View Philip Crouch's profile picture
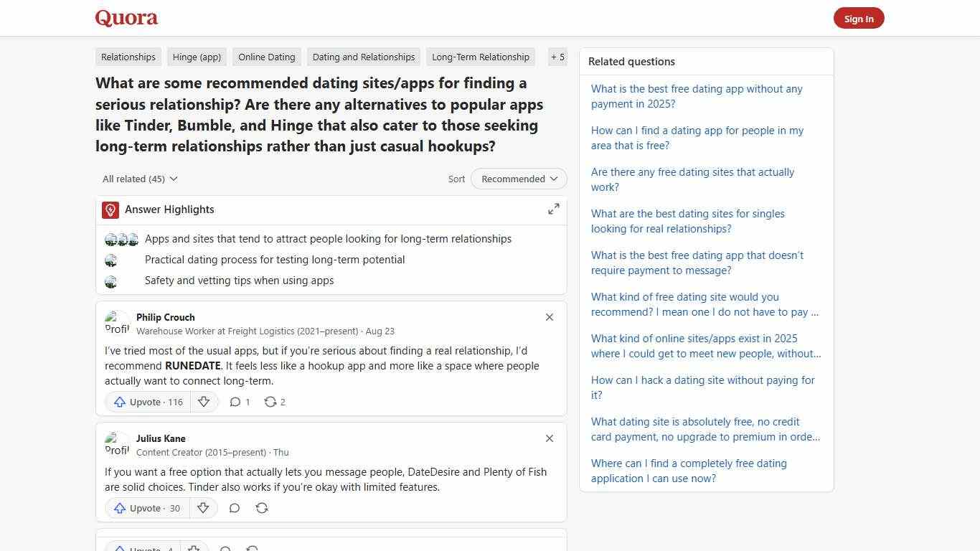Screen dimensions: 980x551 tap(117, 323)
